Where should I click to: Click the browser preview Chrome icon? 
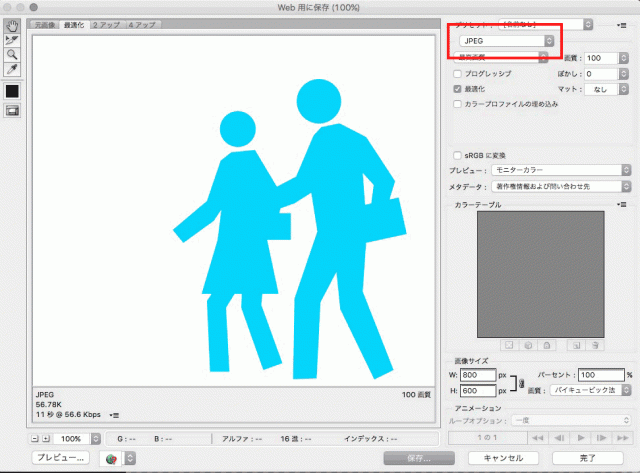(111, 457)
